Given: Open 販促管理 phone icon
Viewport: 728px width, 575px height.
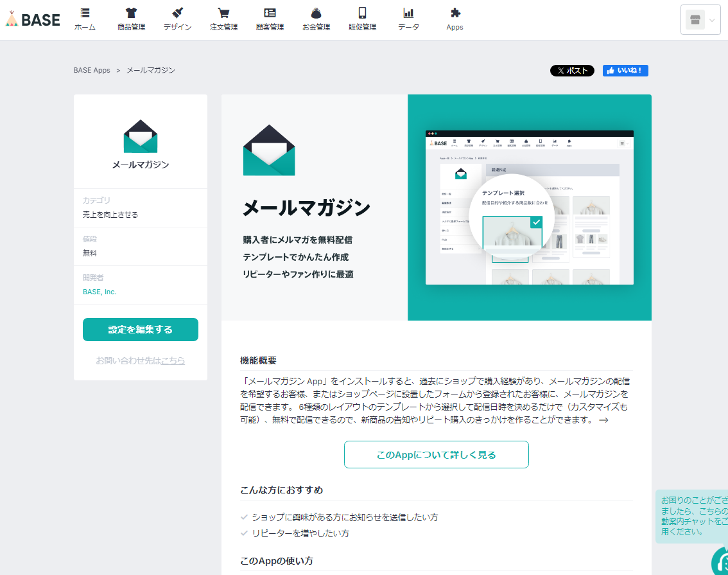Looking at the screenshot, I should tap(363, 13).
